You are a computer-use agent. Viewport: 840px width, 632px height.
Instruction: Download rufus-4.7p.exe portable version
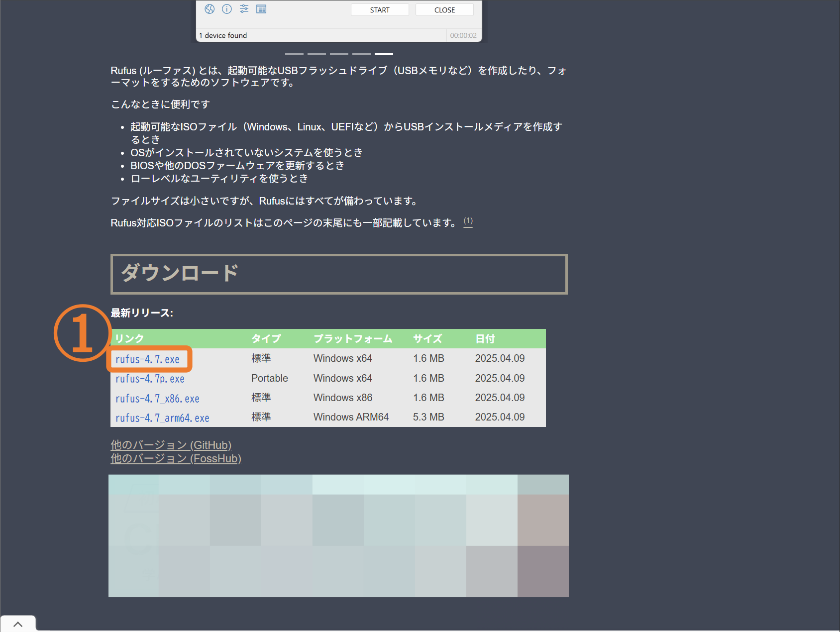pyautogui.click(x=150, y=379)
